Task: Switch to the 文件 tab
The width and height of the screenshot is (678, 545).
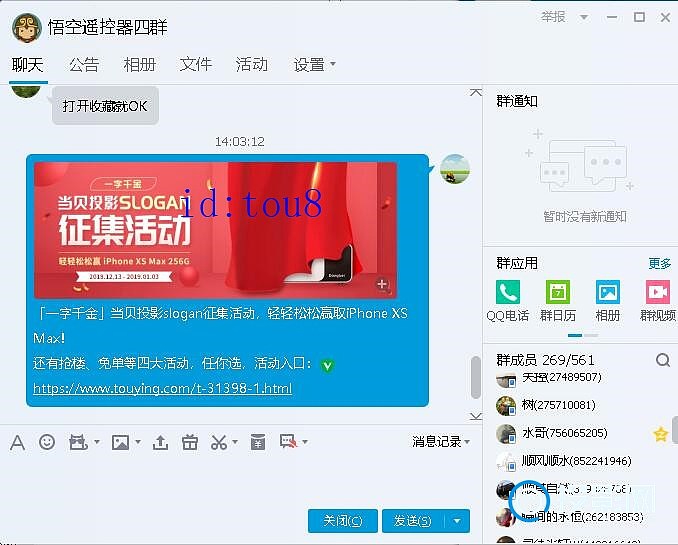Action: pos(196,65)
